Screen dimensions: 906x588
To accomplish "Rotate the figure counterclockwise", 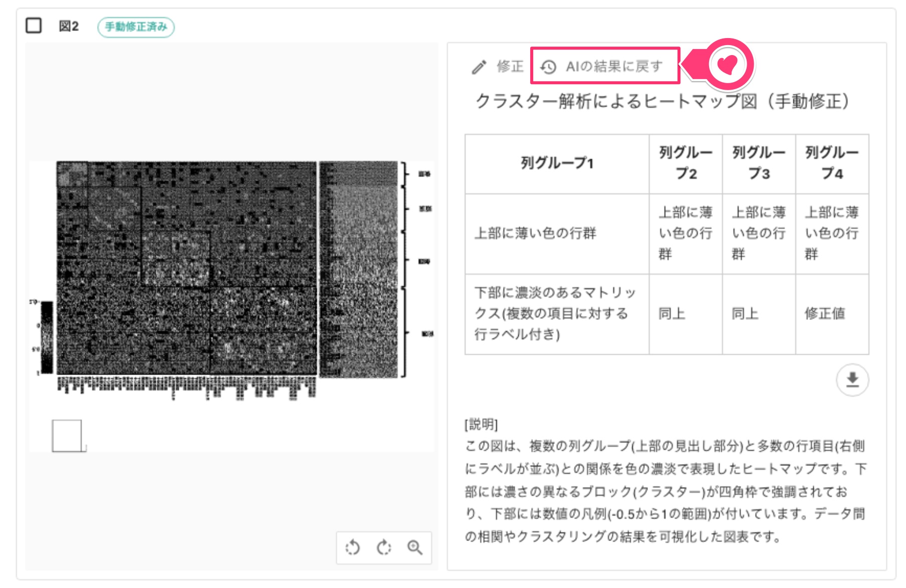I will point(353,547).
